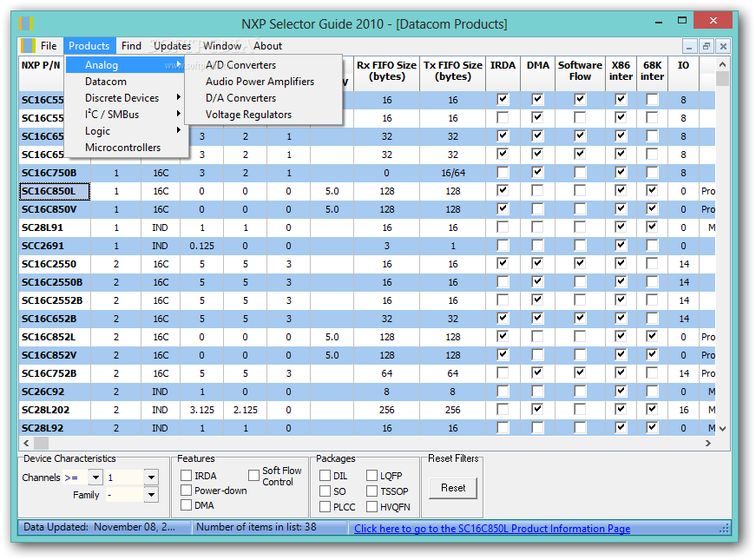
Task: Expand Logic submenu
Action: click(126, 131)
